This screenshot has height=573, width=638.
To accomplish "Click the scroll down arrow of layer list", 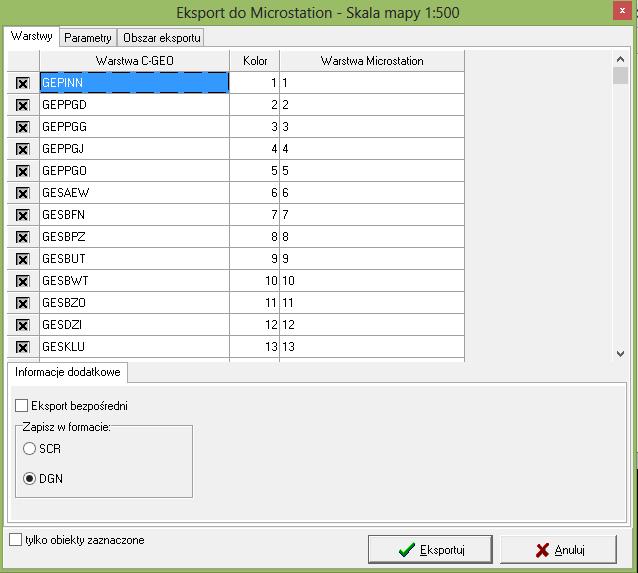I will coord(620,353).
